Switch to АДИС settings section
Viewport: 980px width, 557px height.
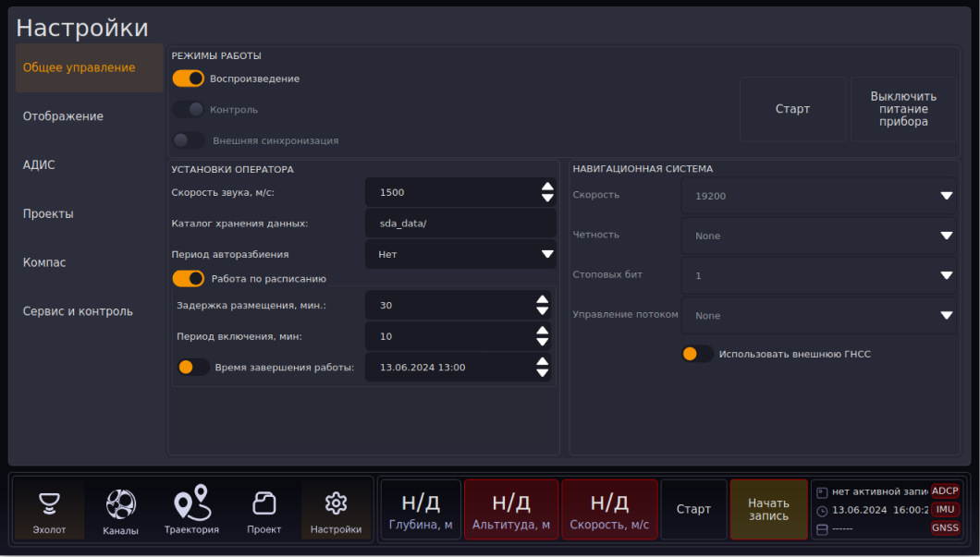coord(90,164)
